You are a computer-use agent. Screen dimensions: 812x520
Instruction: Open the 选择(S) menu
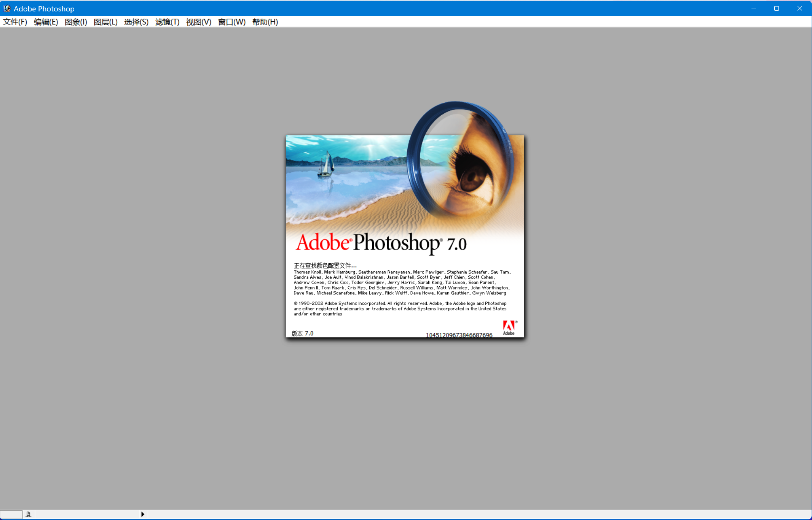136,22
